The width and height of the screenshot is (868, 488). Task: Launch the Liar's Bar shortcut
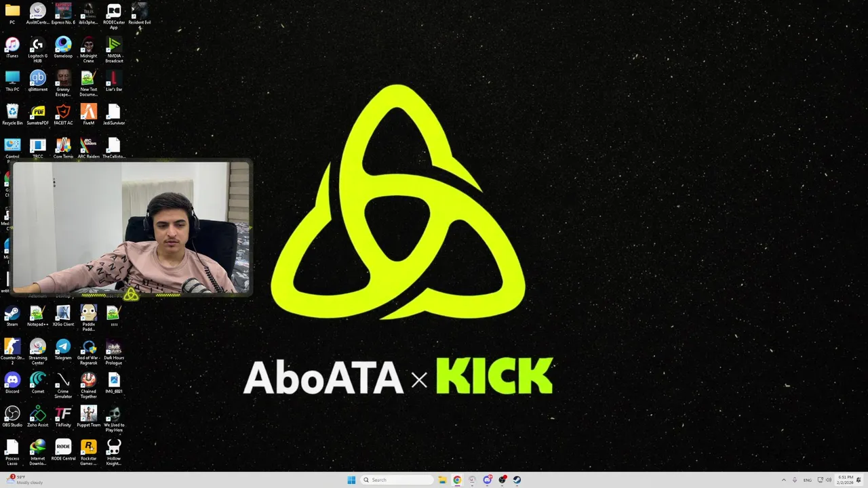pyautogui.click(x=114, y=81)
